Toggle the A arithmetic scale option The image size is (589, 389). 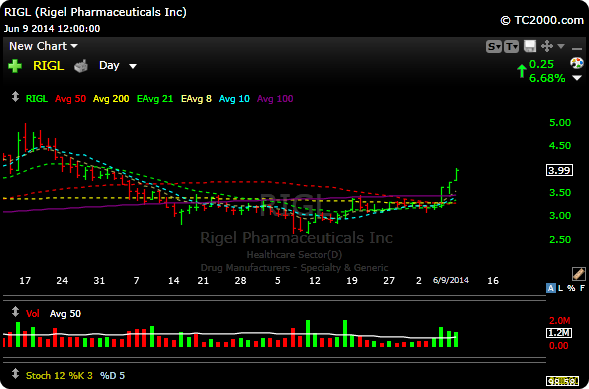pos(551,288)
